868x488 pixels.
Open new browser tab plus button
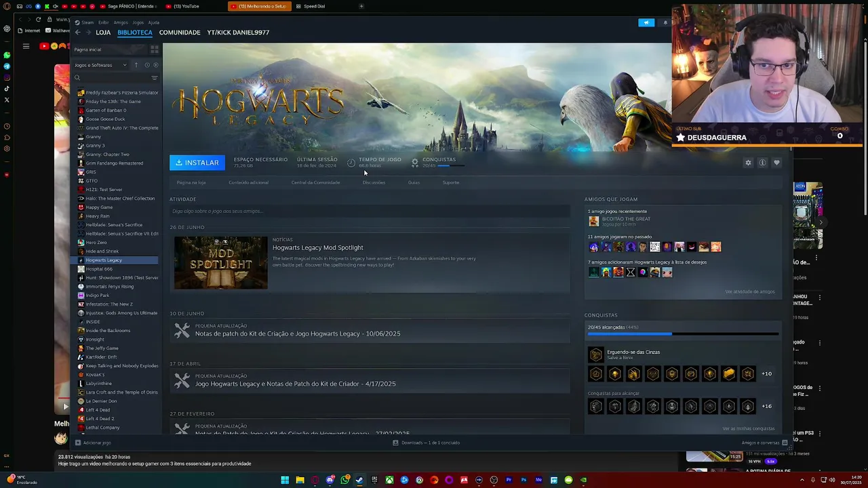tap(361, 6)
